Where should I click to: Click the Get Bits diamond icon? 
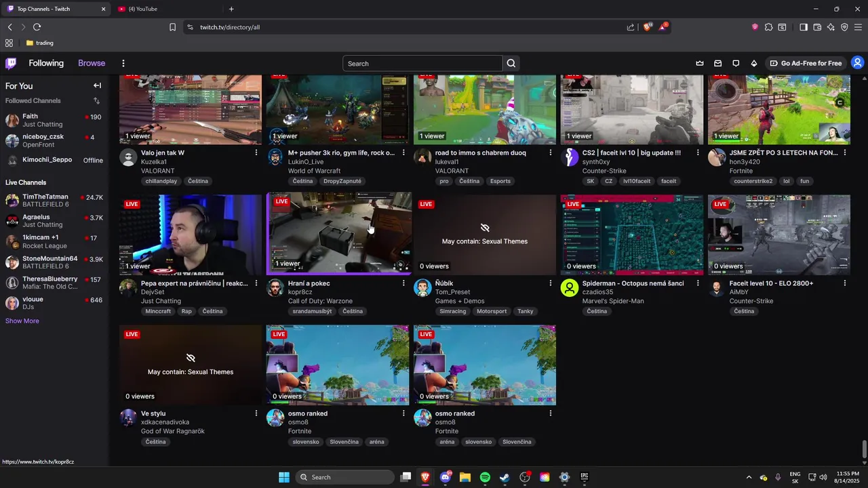point(754,63)
